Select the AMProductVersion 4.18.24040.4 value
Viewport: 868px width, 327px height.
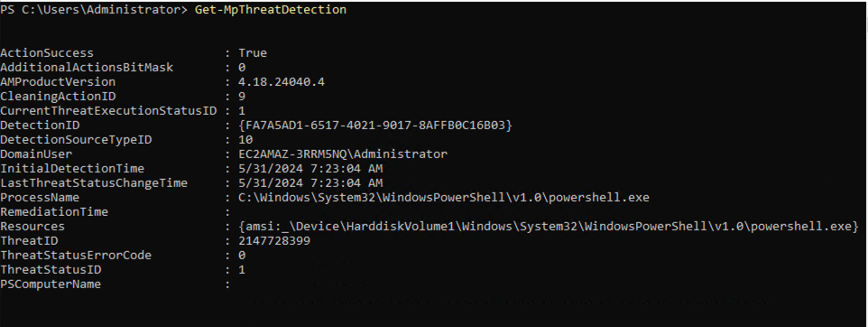[282, 82]
